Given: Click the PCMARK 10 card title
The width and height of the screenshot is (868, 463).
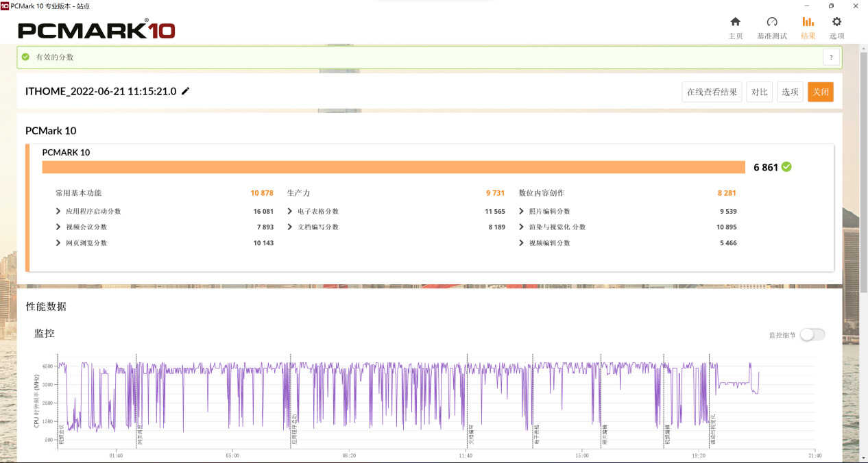Looking at the screenshot, I should tap(66, 153).
